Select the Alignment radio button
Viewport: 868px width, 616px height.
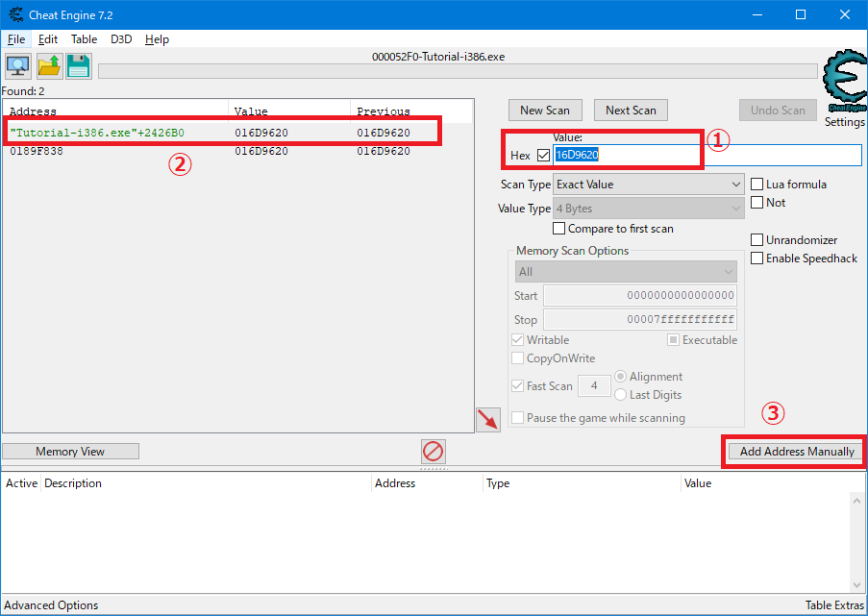click(x=620, y=377)
